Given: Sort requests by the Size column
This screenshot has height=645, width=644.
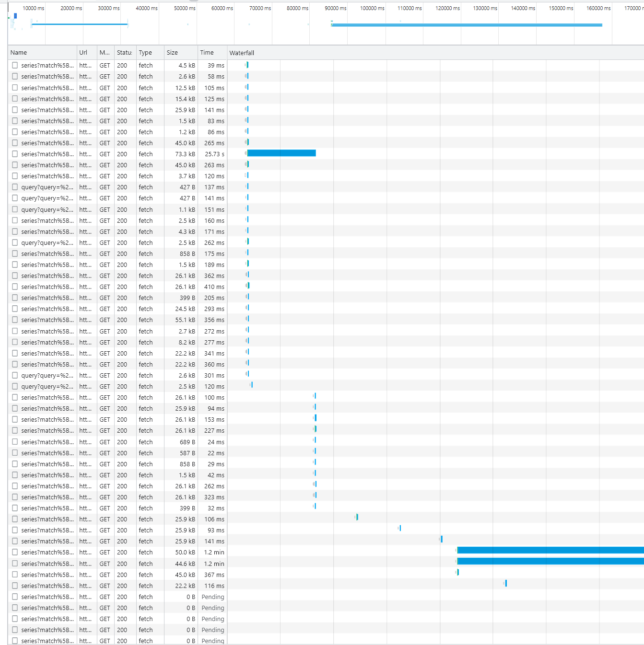Looking at the screenshot, I should (x=172, y=52).
